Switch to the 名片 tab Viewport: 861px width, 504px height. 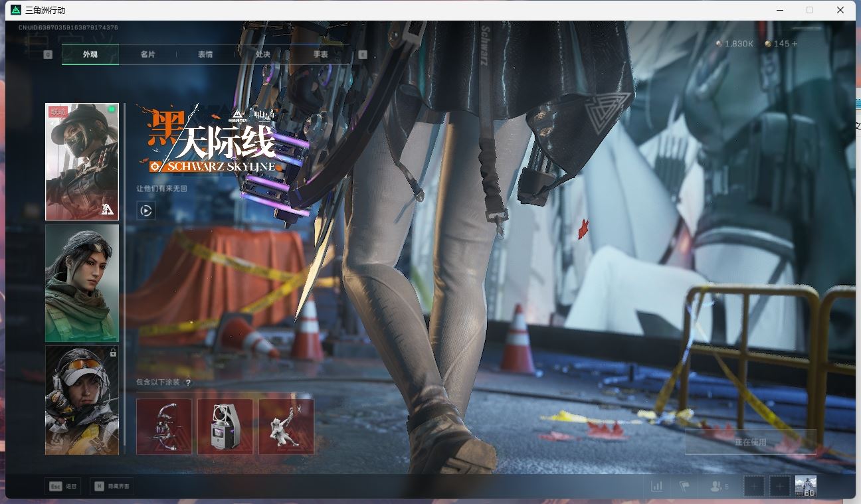tap(147, 54)
